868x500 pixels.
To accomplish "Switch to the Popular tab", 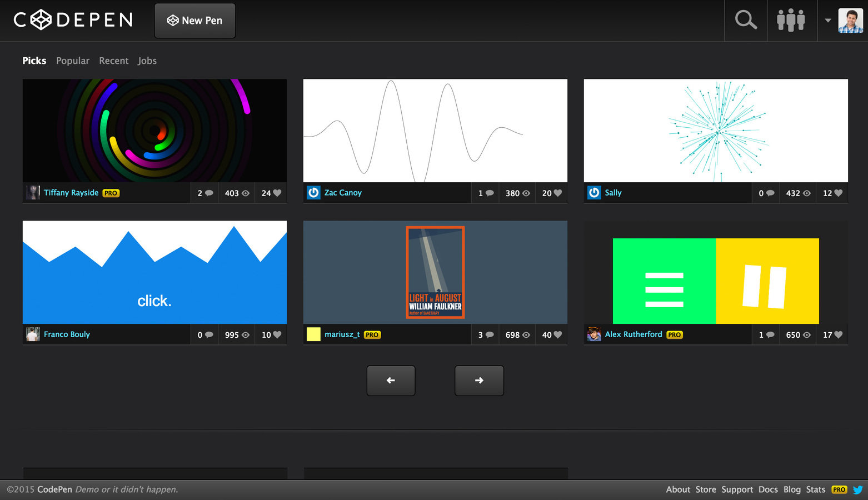I will [73, 61].
